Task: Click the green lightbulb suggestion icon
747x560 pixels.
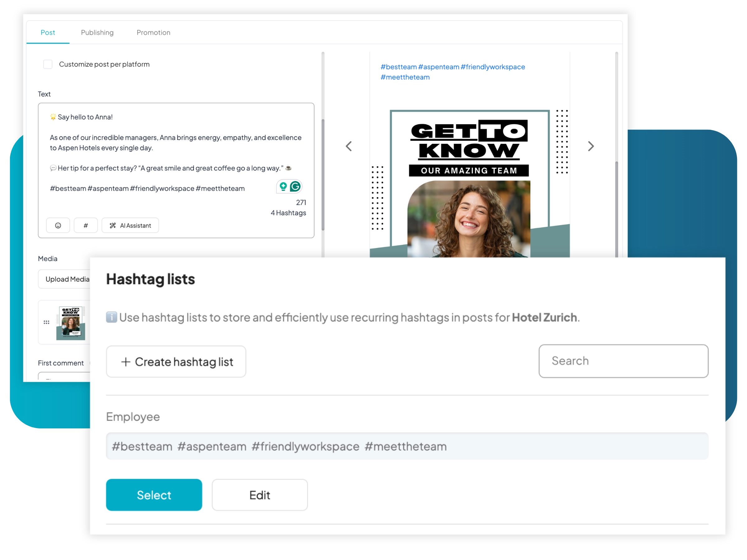Action: [283, 186]
